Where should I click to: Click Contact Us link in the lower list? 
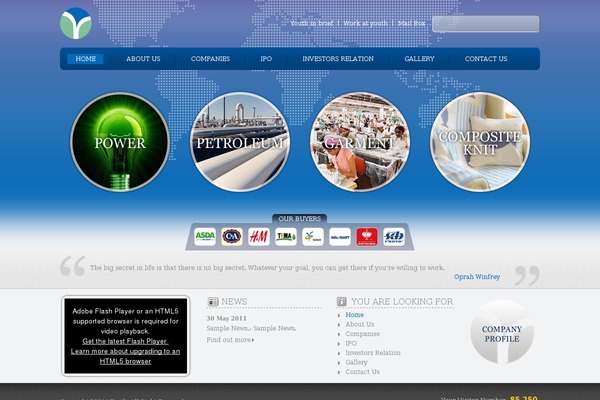pyautogui.click(x=362, y=372)
